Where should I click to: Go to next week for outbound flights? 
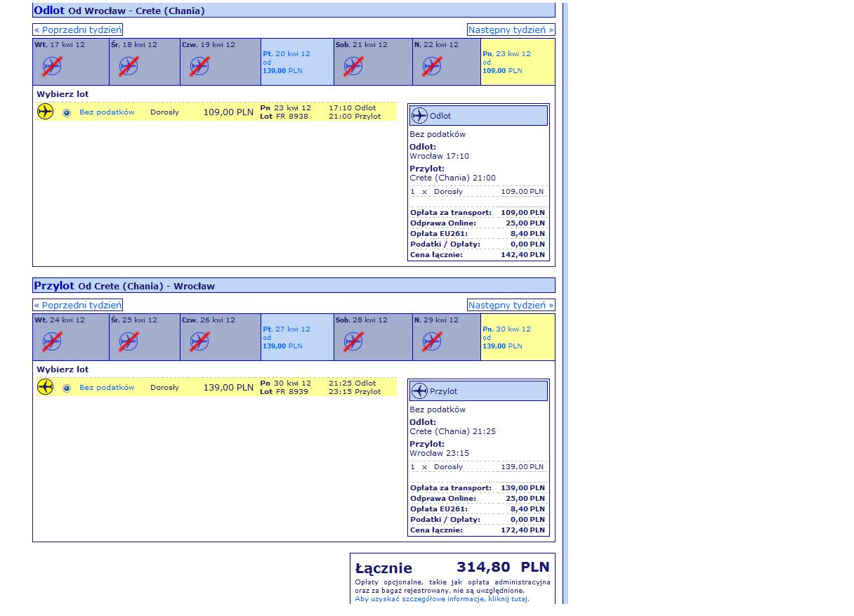click(x=511, y=30)
